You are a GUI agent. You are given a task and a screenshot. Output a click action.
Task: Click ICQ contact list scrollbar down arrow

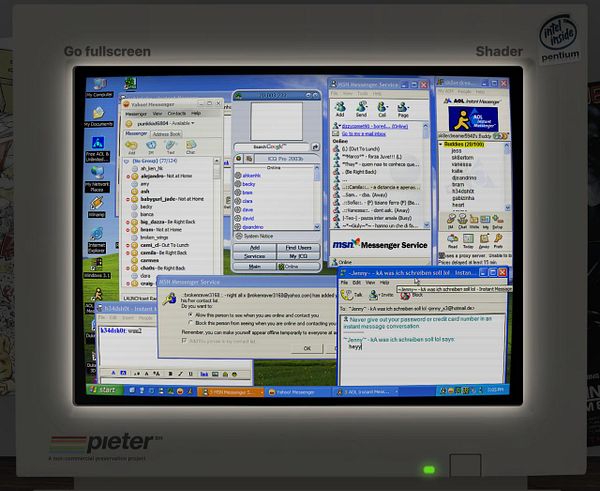tap(317, 227)
